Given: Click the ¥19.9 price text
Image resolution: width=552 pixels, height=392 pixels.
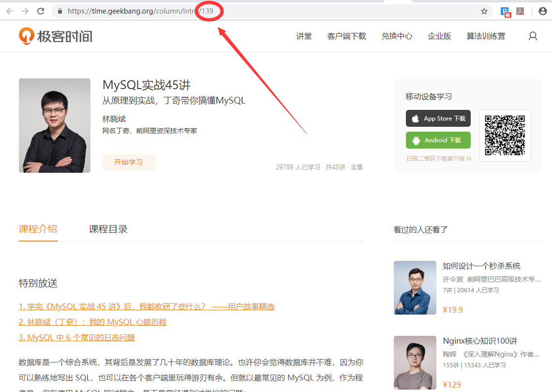Looking at the screenshot, I should pyautogui.click(x=453, y=310).
